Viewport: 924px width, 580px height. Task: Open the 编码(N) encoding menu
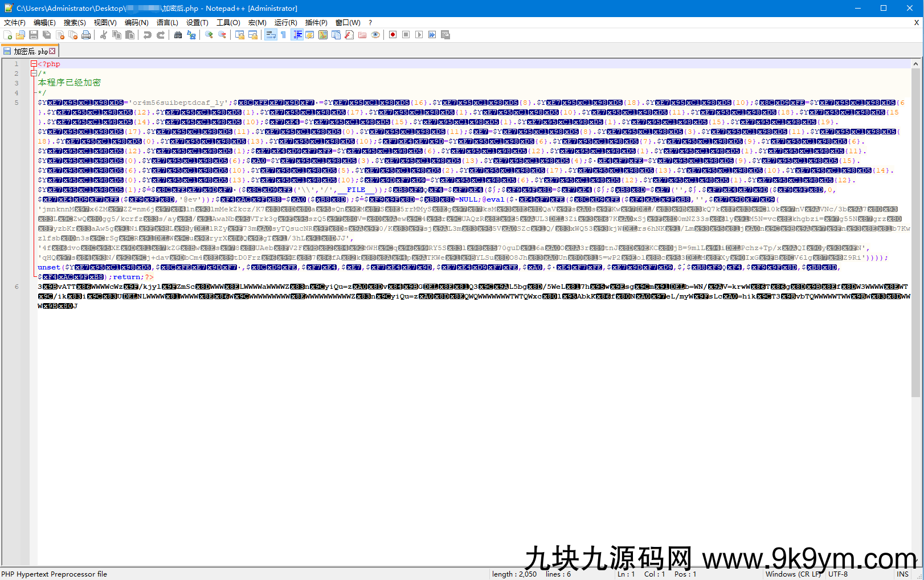click(136, 23)
